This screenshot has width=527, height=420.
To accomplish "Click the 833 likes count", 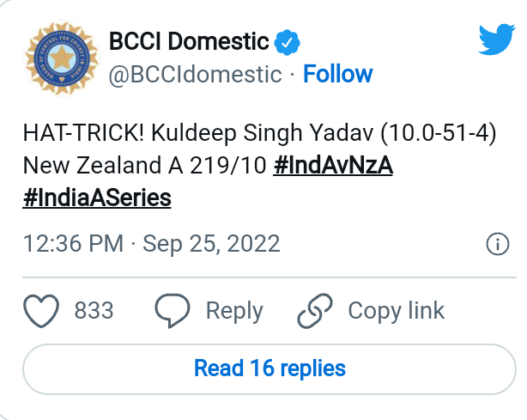I will 94,310.
